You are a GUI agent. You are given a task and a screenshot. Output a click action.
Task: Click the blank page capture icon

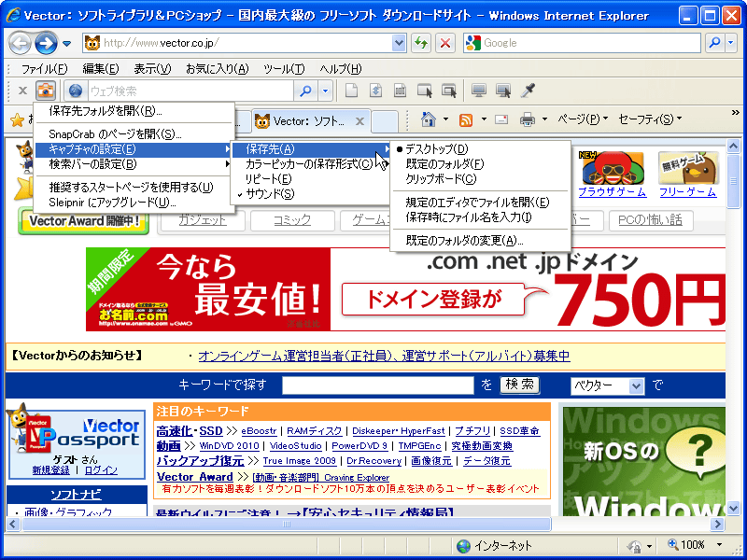tap(351, 90)
